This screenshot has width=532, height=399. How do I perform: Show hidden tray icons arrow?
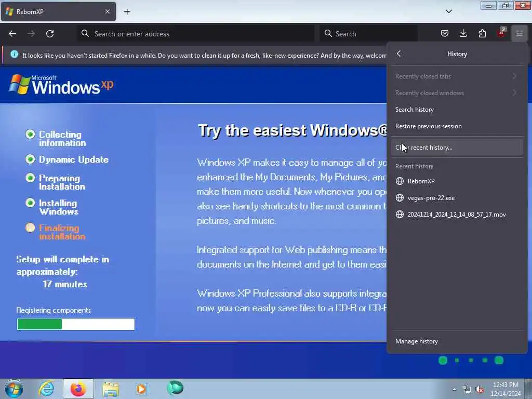(x=454, y=389)
